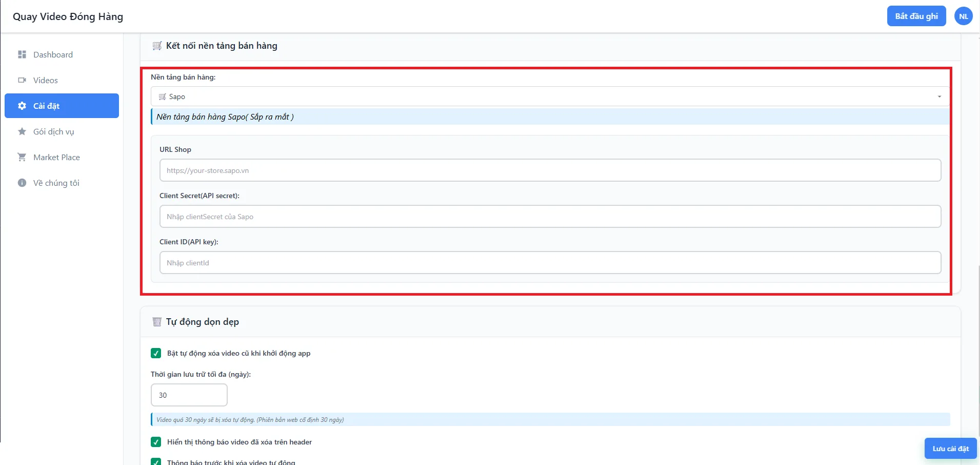Click the storage days field showing 30

pyautogui.click(x=189, y=395)
